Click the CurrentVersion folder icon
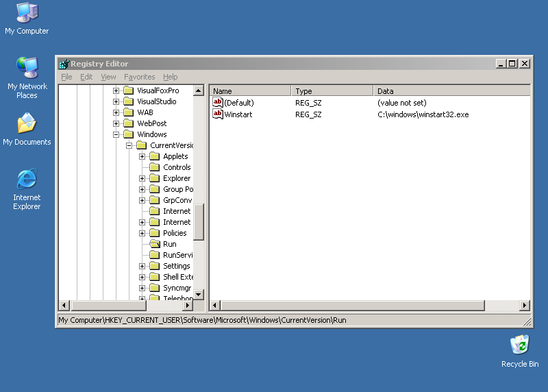This screenshot has height=392, width=548. click(x=142, y=145)
